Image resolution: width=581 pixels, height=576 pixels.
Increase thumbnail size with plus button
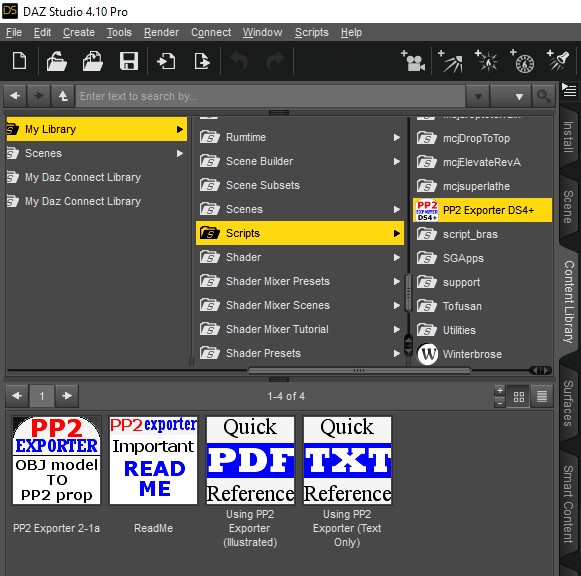pos(500,390)
